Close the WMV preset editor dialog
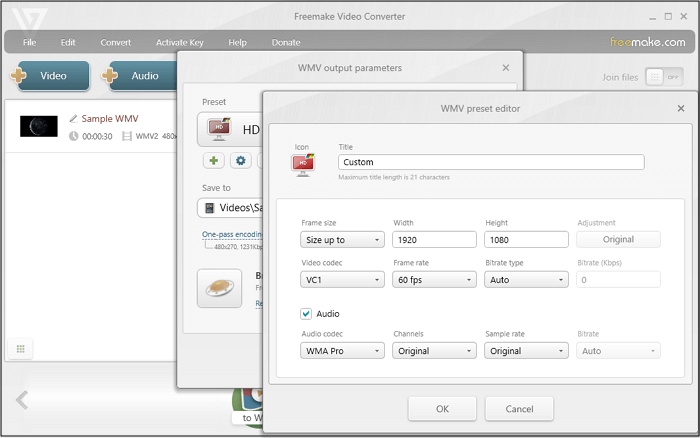The image size is (700, 438). tap(681, 108)
